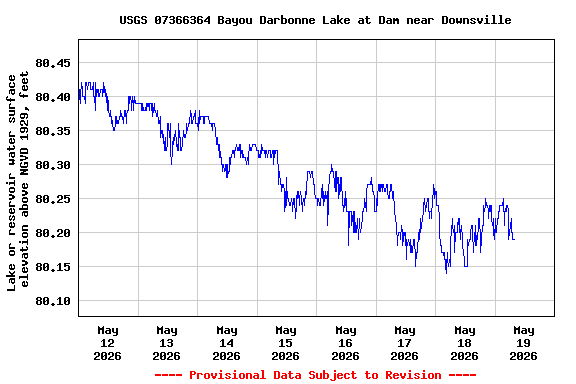The height and width of the screenshot is (384, 576).
Task: Click the red 'Provisional Data Subject to Revision' notice
Action: [x=315, y=375]
